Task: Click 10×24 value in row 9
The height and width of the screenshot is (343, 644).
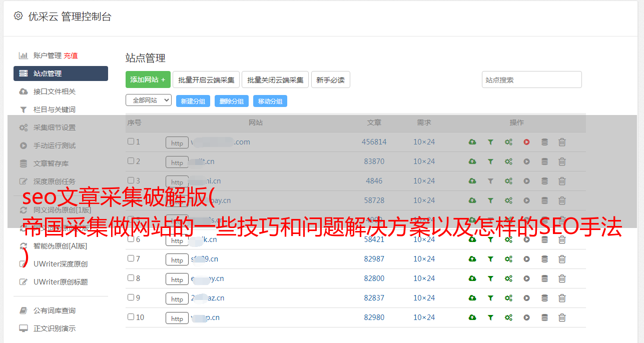Action: pyautogui.click(x=424, y=298)
